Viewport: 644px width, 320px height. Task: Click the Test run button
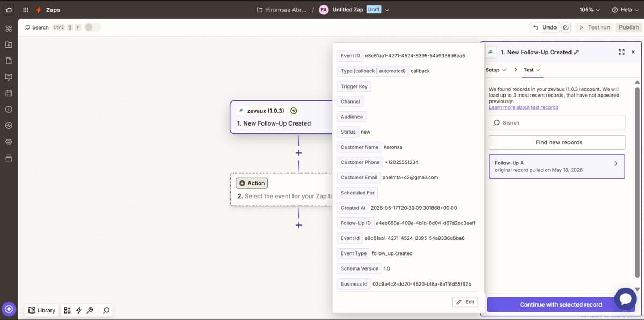[x=595, y=27]
